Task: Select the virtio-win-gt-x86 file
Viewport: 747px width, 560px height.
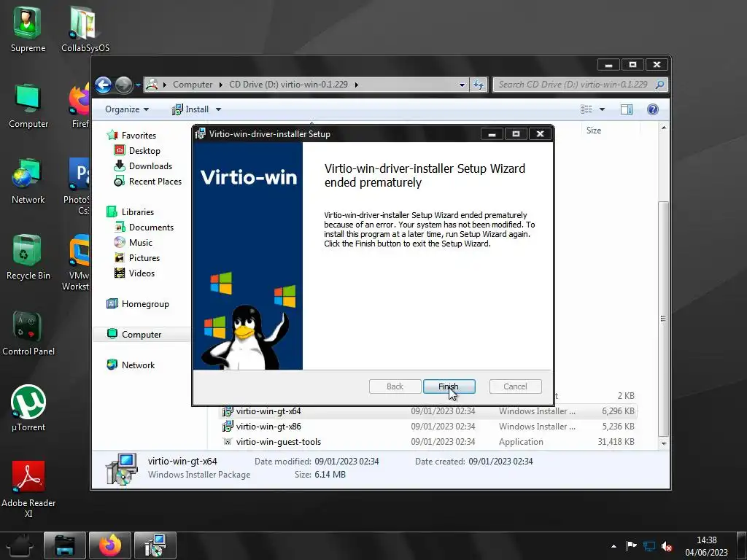Action: click(x=427, y=426)
